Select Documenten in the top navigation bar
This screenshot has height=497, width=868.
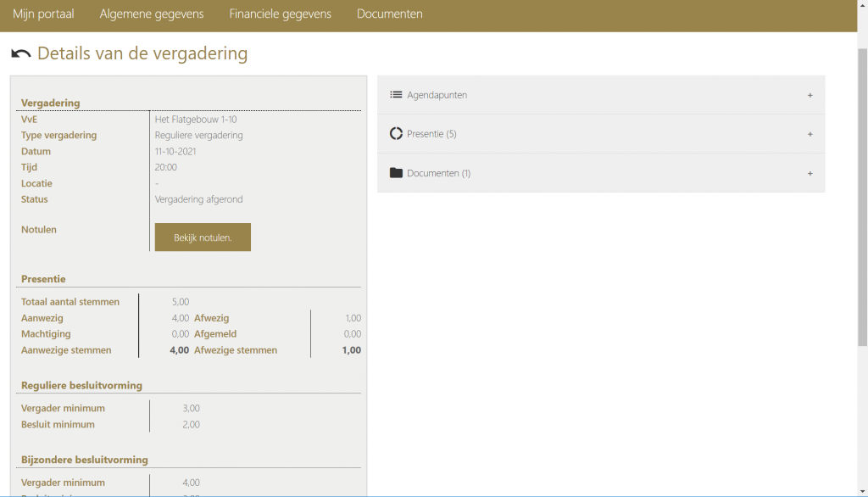tap(389, 14)
